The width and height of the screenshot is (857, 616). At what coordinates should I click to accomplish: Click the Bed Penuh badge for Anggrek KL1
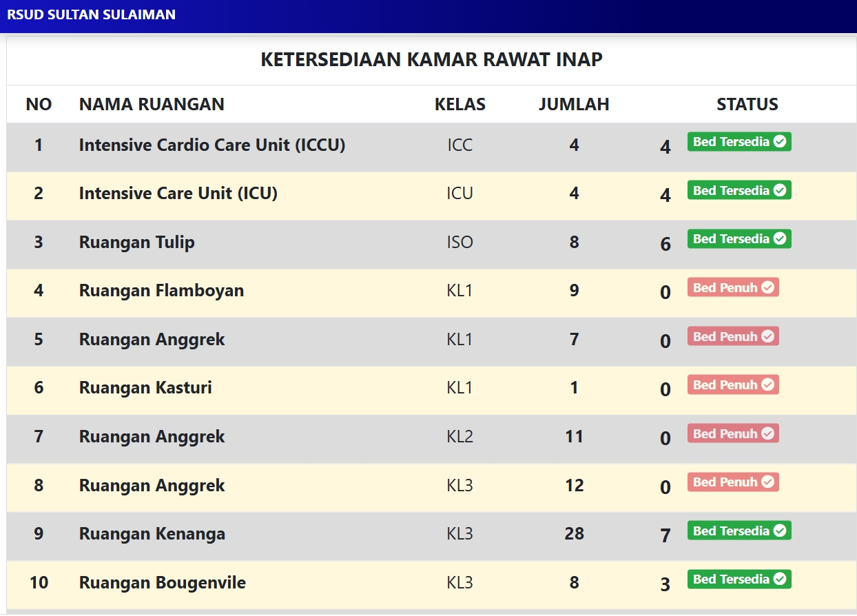[x=732, y=336]
